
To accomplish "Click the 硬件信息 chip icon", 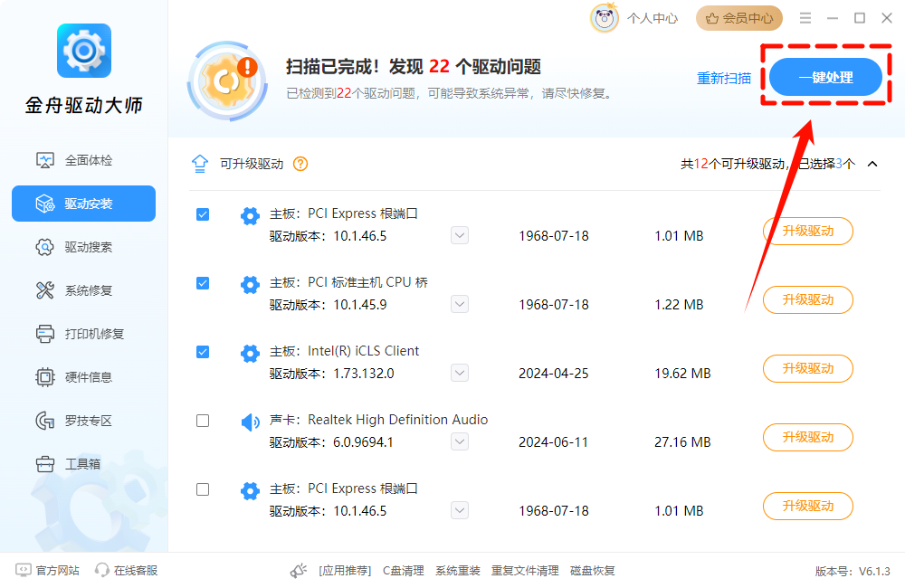I will point(45,377).
